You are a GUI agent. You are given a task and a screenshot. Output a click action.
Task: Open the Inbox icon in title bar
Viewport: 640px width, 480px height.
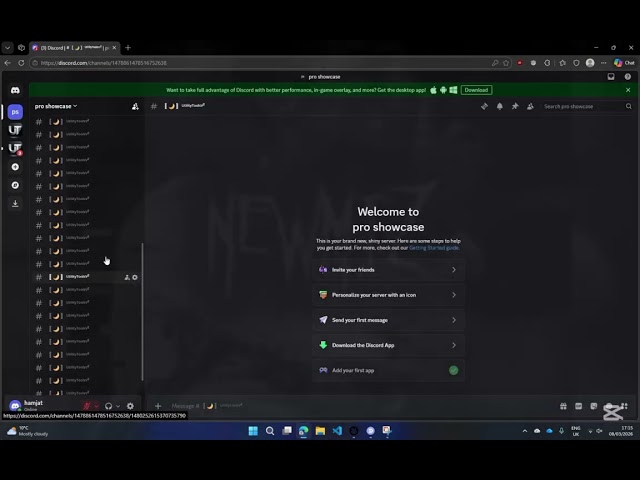click(611, 77)
